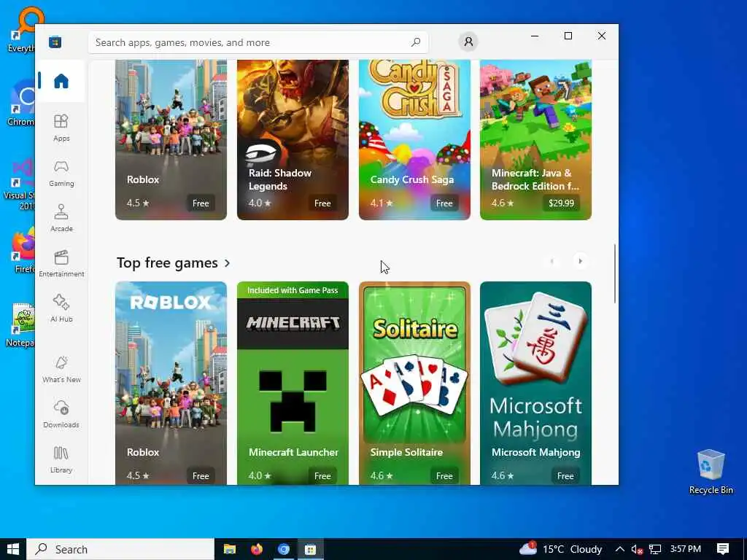Go to the Gaming section
This screenshot has height=560, width=747.
pos(61,173)
